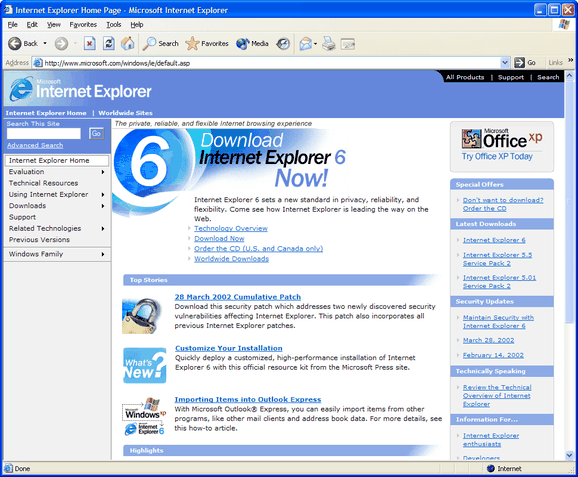Click Internet Explorer 6 latest download
The image size is (578, 477).
(494, 240)
